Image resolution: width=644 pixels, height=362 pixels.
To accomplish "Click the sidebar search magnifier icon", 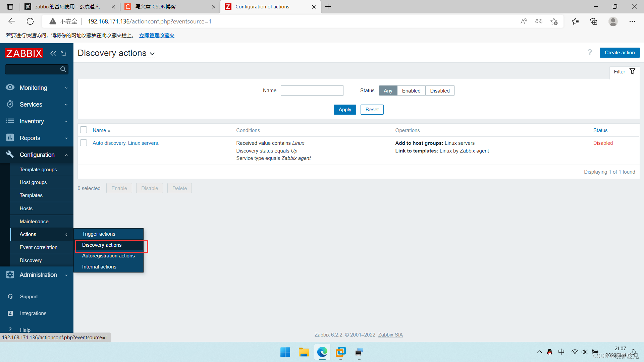I will pyautogui.click(x=63, y=69).
